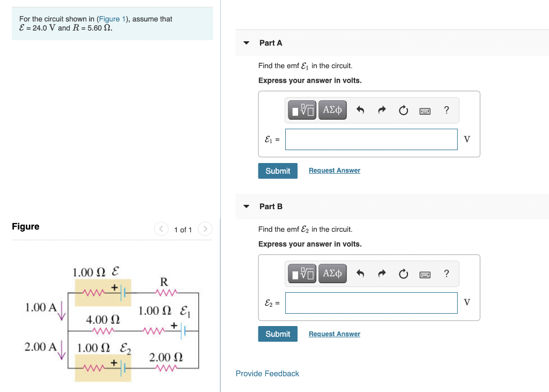Redo entry in Part B toolbar
This screenshot has height=392, width=549.
coord(382,273)
